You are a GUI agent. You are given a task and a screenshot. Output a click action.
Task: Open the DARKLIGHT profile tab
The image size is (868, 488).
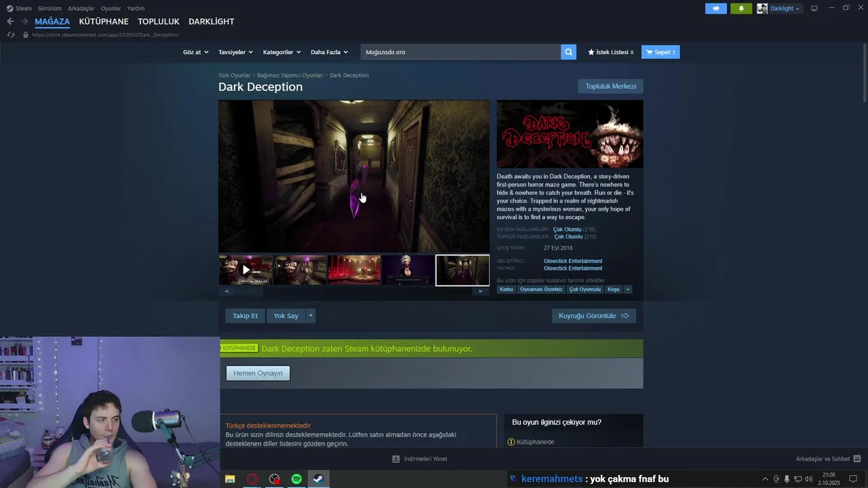pos(212,22)
